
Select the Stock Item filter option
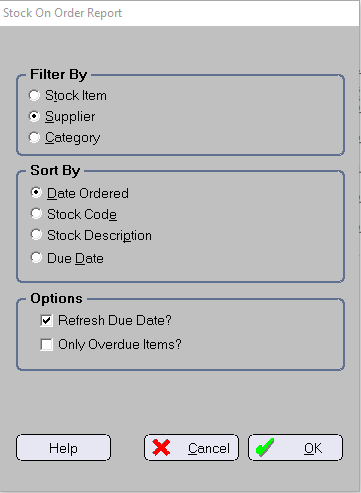[34, 95]
